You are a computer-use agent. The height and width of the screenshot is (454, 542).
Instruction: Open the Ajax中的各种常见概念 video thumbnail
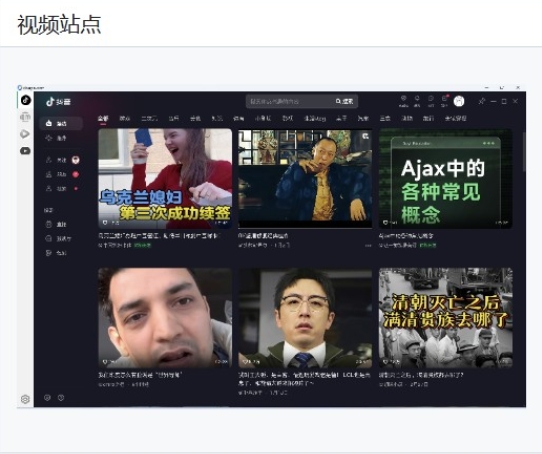tap(445, 178)
